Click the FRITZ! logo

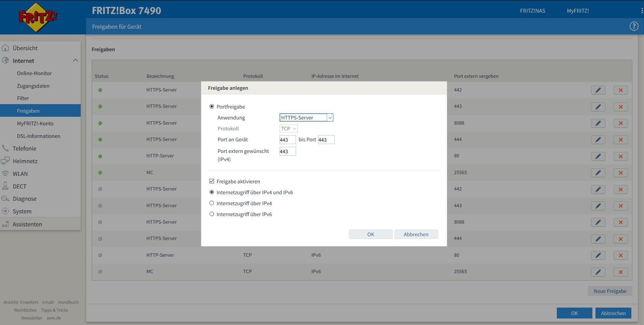click(38, 17)
